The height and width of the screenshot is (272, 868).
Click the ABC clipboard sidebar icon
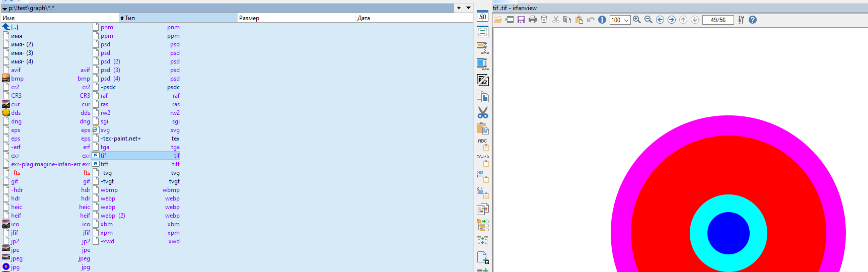click(483, 144)
